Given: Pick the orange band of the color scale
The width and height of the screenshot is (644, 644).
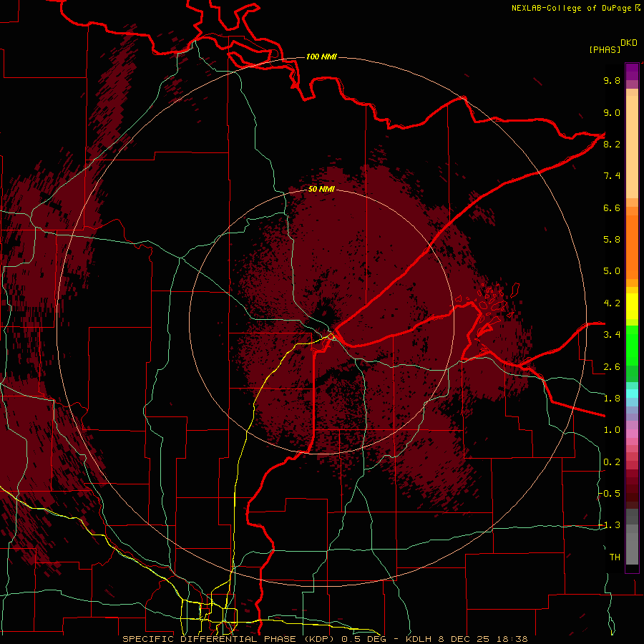Looking at the screenshot, I should (x=632, y=247).
